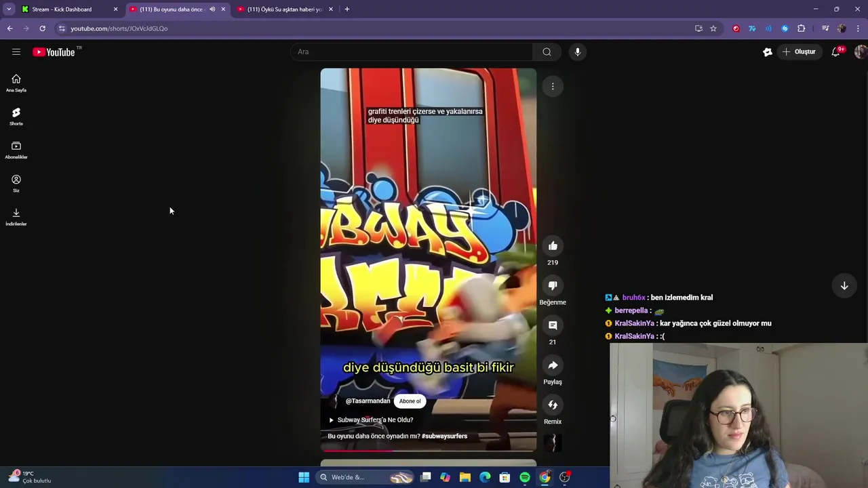868x488 pixels.
Task: Go back in browser history
Action: (9, 28)
